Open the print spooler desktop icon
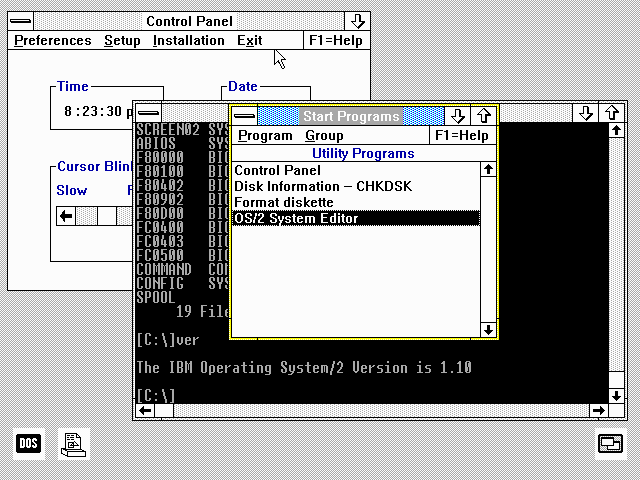640x480 pixels. (x=73, y=442)
